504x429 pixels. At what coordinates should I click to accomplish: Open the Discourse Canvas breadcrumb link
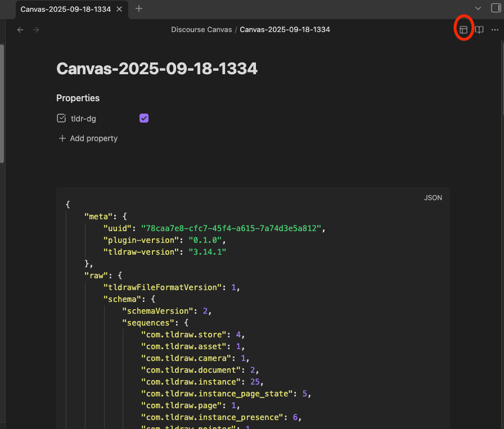pos(201,29)
